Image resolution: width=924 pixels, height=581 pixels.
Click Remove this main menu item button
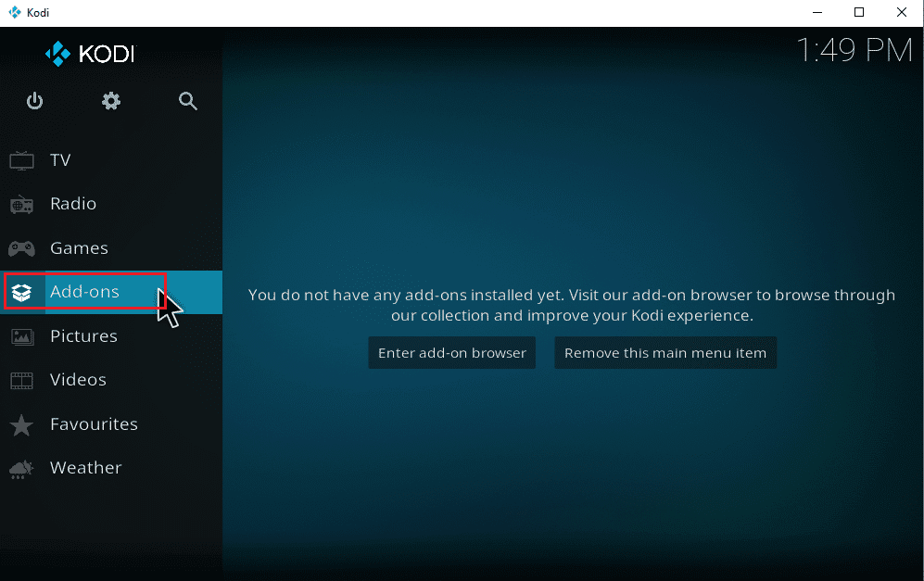(665, 353)
